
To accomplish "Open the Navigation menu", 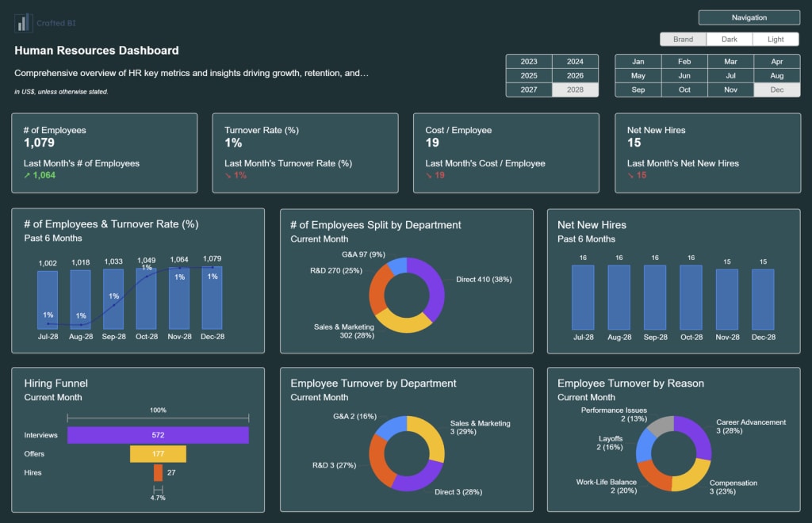I will [x=749, y=17].
